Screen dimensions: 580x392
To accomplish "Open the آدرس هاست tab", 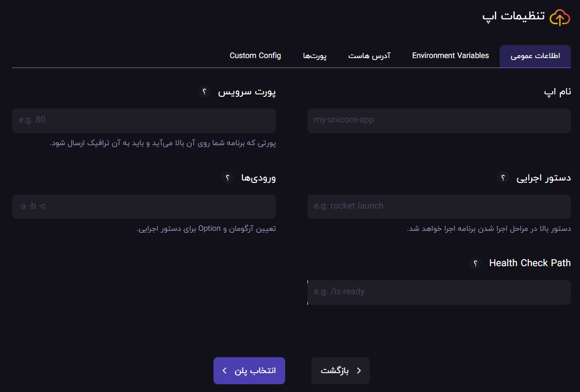I will [369, 56].
